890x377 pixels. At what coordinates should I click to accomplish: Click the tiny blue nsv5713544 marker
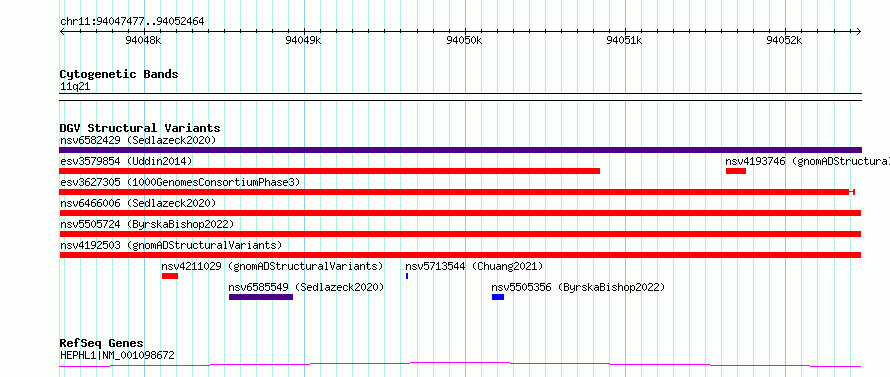(407, 276)
